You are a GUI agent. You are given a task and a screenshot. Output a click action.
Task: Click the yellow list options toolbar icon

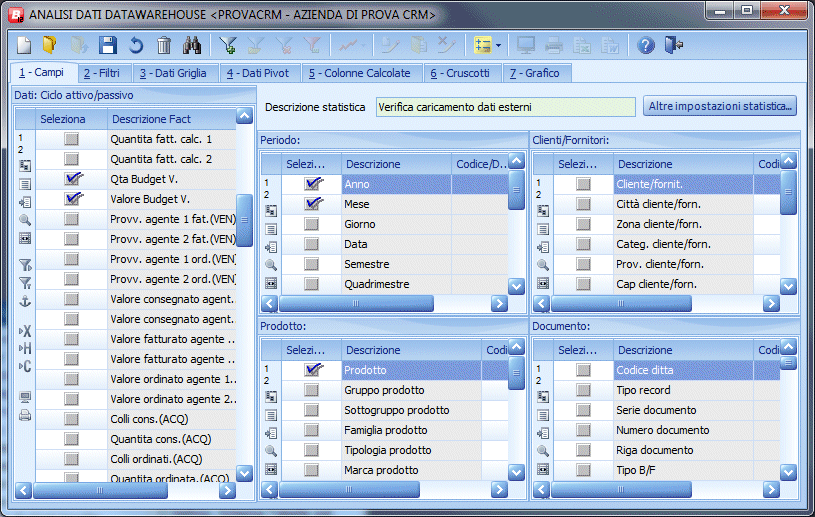tap(482, 45)
